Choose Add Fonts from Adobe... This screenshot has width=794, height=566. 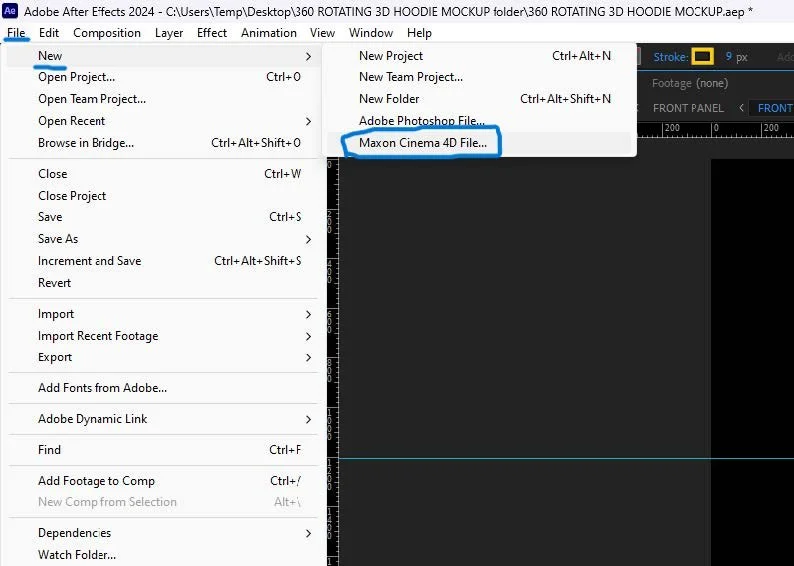click(163, 388)
